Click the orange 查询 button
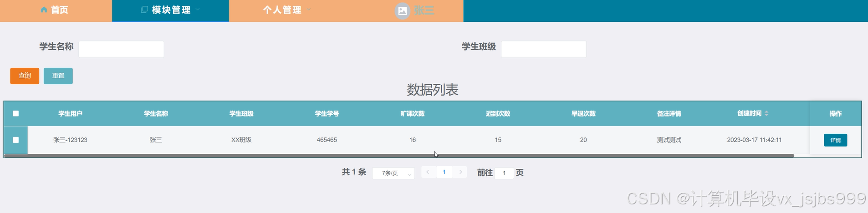868x213 pixels. pyautogui.click(x=25, y=76)
